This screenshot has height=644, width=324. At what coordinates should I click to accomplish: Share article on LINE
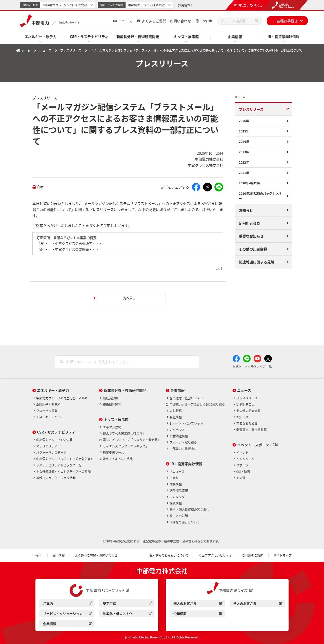pyautogui.click(x=219, y=187)
